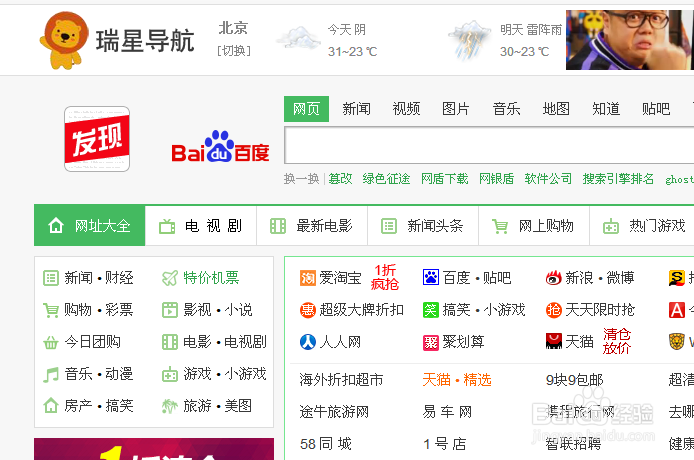The height and width of the screenshot is (460, 694).
Task: Open the 网银盾 hot keyword link
Action: pos(496,178)
